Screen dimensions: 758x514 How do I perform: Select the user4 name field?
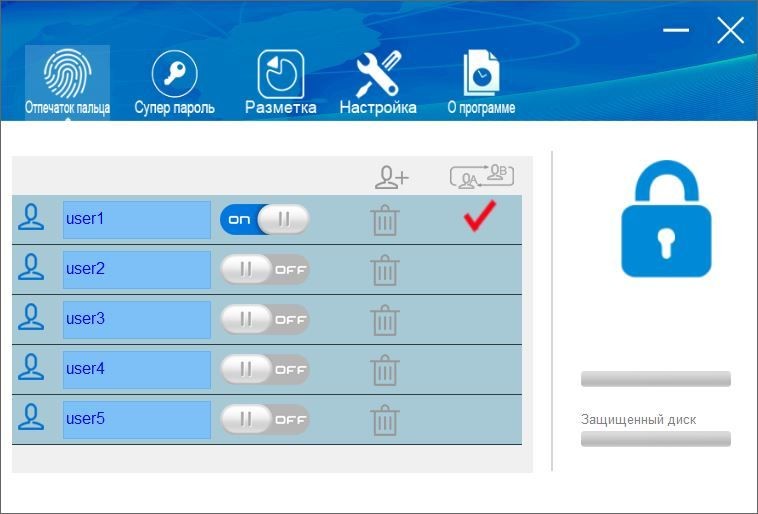click(x=137, y=370)
